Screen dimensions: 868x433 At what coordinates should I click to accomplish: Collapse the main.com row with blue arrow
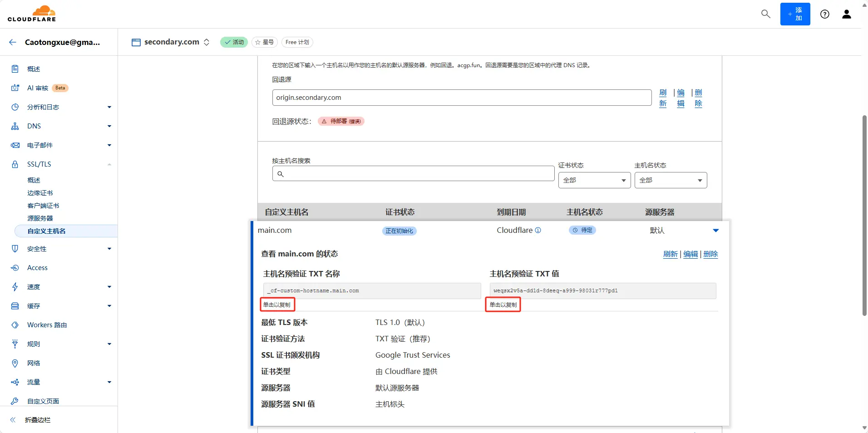tap(716, 231)
